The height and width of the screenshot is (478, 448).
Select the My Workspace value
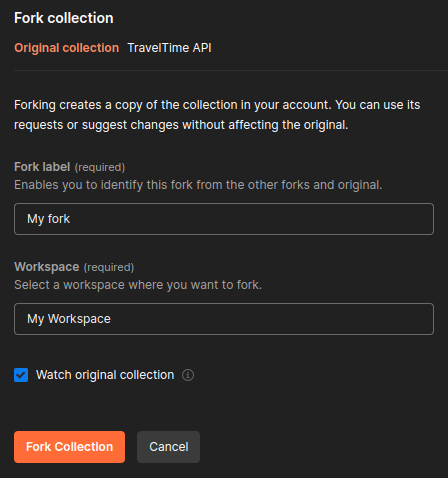(69, 319)
